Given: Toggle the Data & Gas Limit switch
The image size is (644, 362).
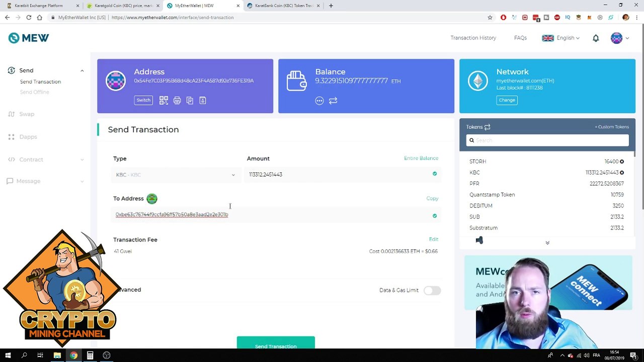Looking at the screenshot, I should click(x=432, y=291).
